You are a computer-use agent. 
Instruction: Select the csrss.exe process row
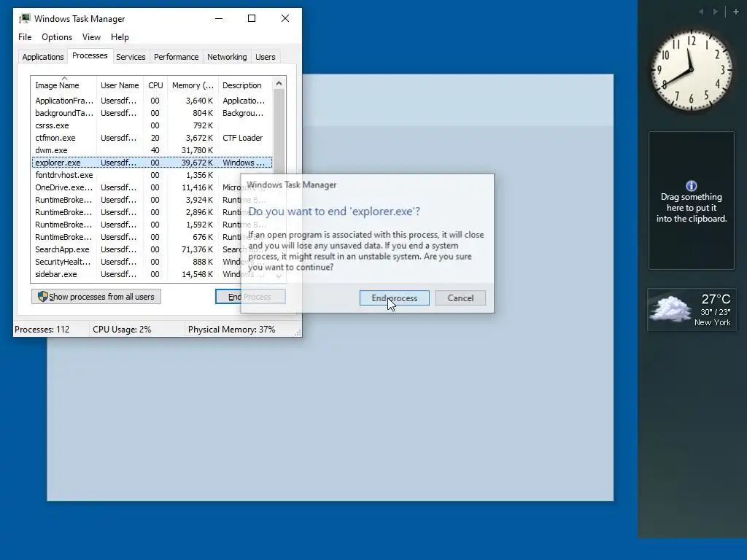click(x=152, y=125)
